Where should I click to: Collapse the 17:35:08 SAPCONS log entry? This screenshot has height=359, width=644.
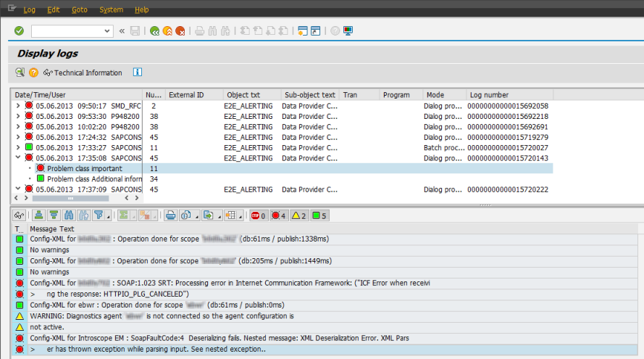pos(17,157)
